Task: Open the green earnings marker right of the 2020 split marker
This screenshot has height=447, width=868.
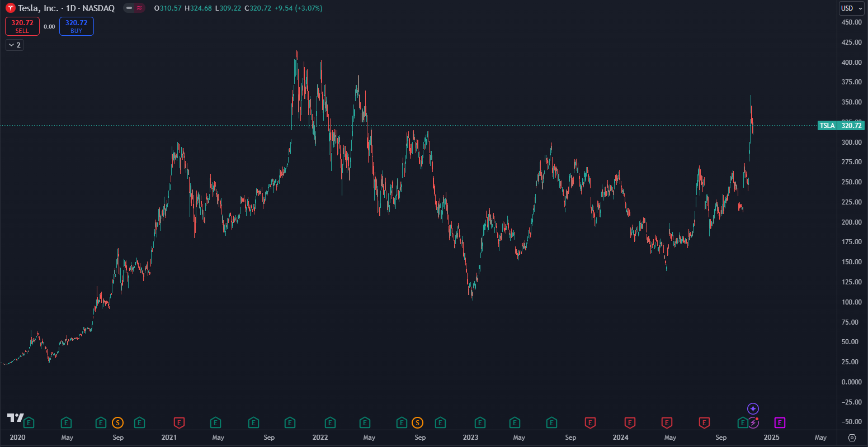Action: 139,422
